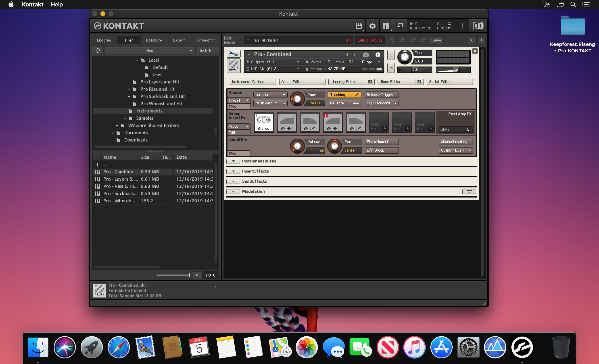The height and width of the screenshot is (364, 599).
Task: Toggle Tracking in Source module
Action: 344,95
